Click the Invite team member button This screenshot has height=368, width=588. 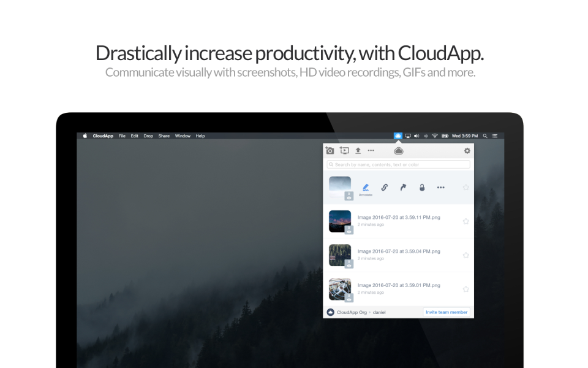tap(447, 312)
